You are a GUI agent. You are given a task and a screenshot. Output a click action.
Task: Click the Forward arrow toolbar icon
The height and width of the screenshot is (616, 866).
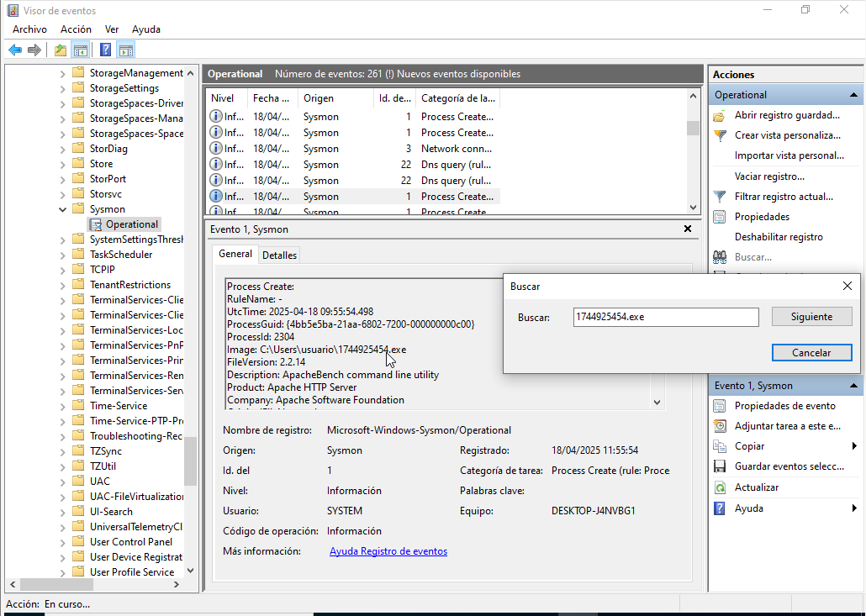34,50
